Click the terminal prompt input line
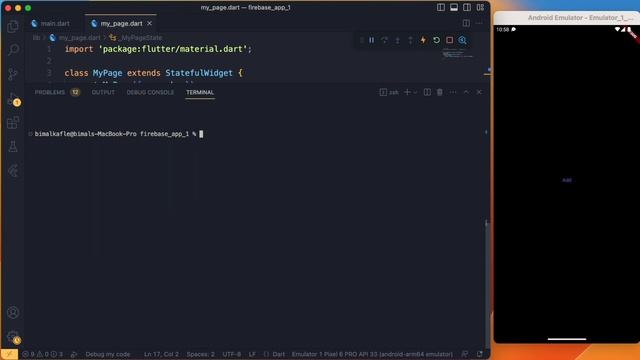 (118, 134)
